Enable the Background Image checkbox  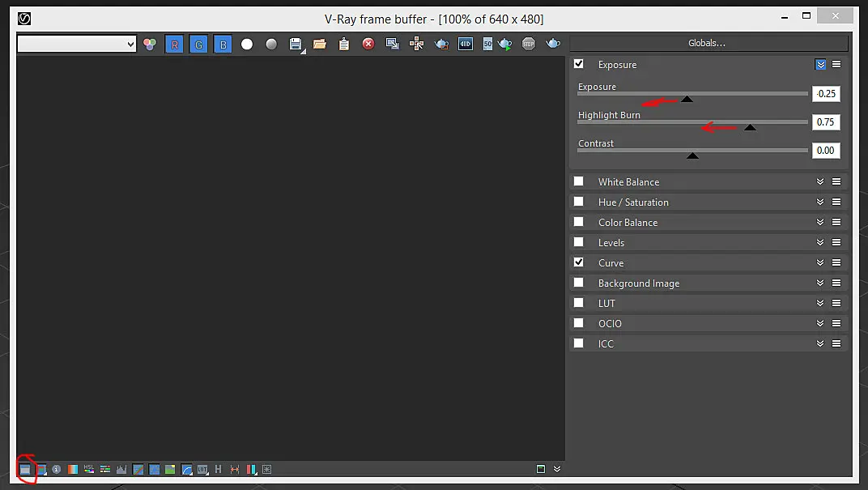pos(578,283)
